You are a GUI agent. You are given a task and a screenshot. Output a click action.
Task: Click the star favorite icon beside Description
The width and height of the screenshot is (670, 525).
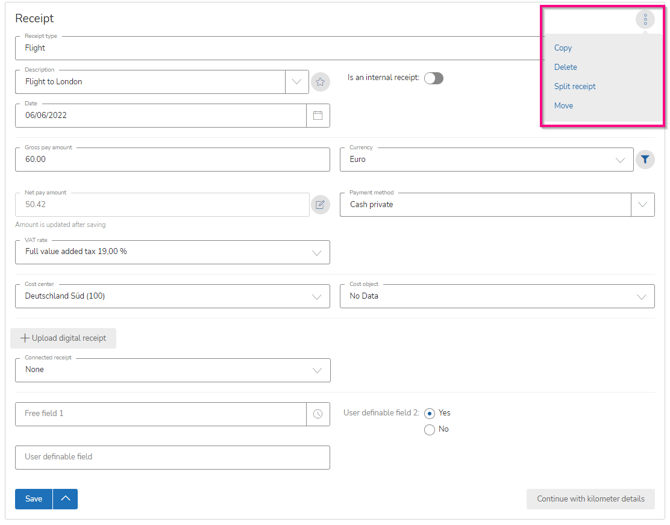coord(320,82)
